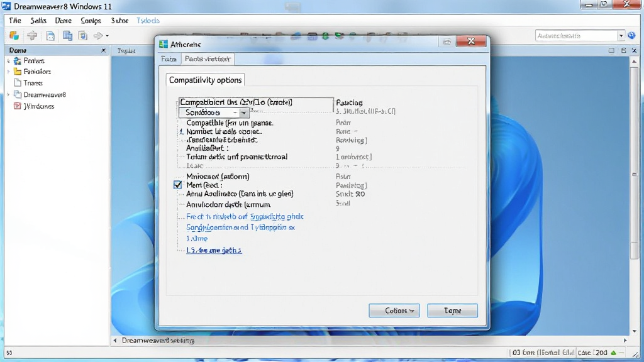Screen dimensions: 644x362
Task: Click the underlined link at list bottom
Action: pyautogui.click(x=214, y=250)
